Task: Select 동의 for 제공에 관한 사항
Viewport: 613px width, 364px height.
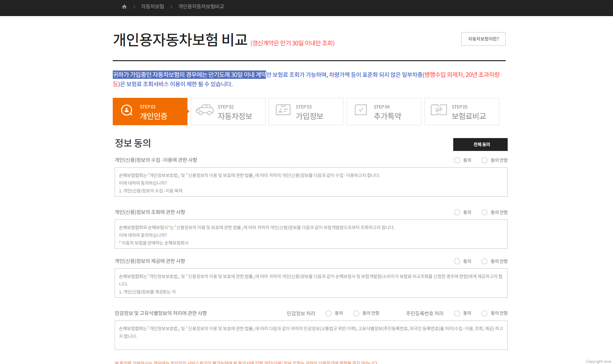Action: tap(457, 261)
